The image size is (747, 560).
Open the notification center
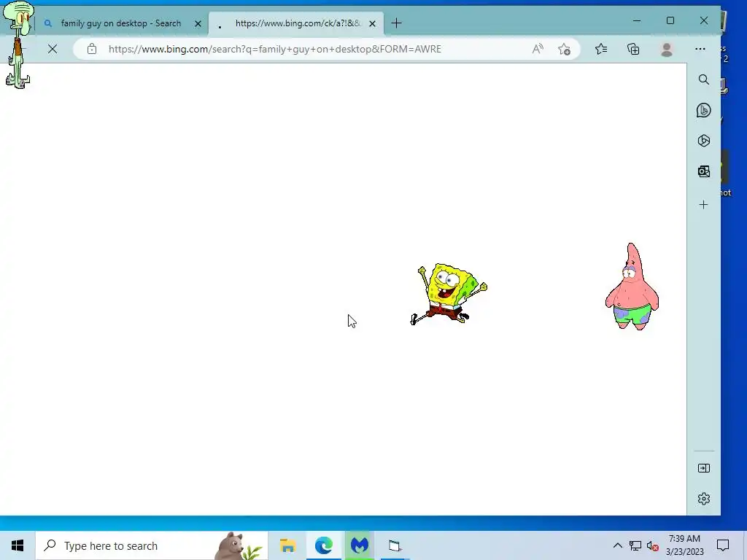click(x=723, y=545)
